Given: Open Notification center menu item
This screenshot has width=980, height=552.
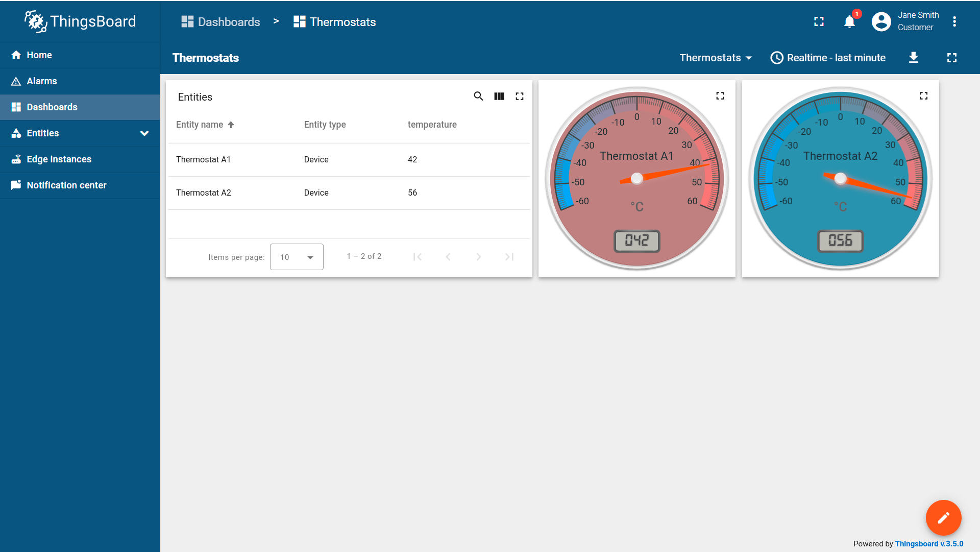Looking at the screenshot, I should (x=66, y=185).
